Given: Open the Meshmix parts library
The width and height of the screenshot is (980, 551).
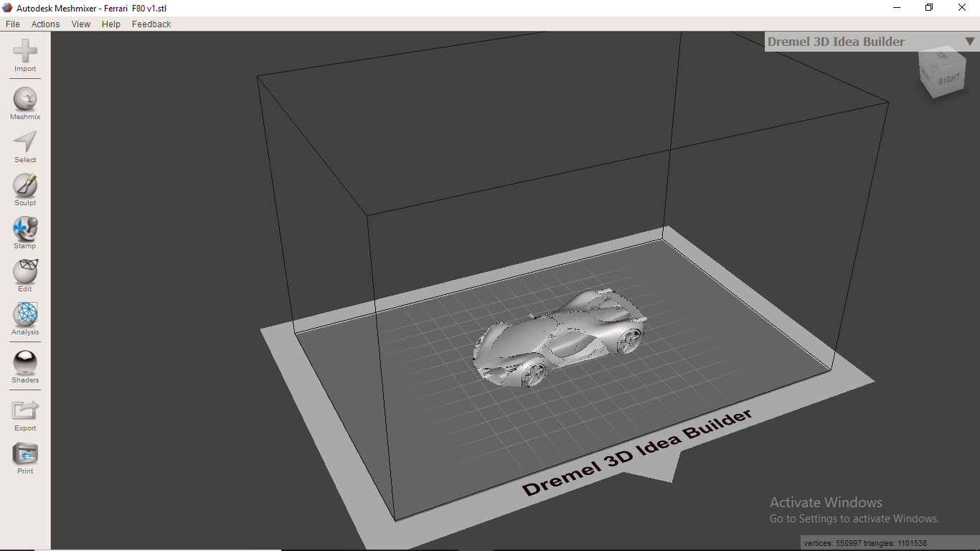Looking at the screenshot, I should point(25,100).
